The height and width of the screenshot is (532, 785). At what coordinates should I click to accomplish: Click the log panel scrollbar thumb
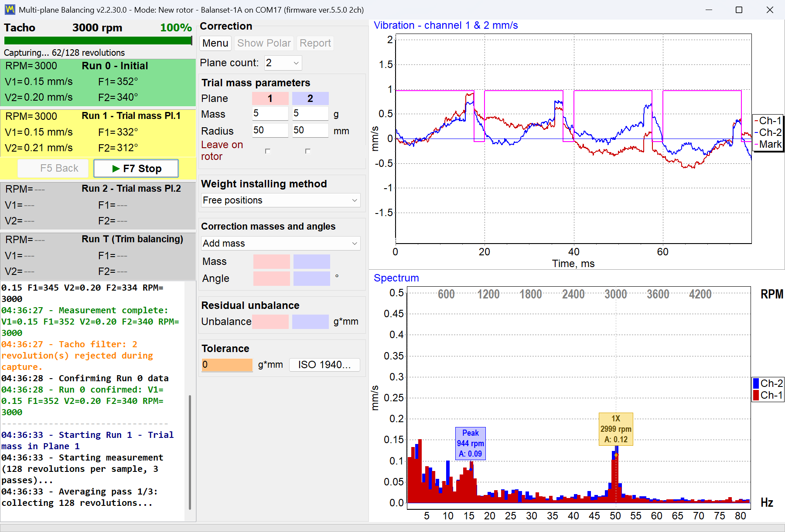click(x=190, y=452)
